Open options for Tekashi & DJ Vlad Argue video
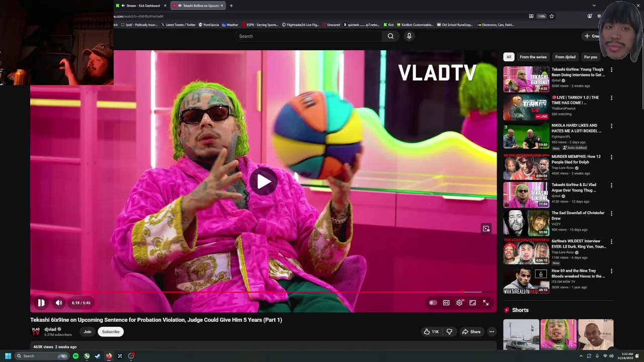 click(x=611, y=186)
